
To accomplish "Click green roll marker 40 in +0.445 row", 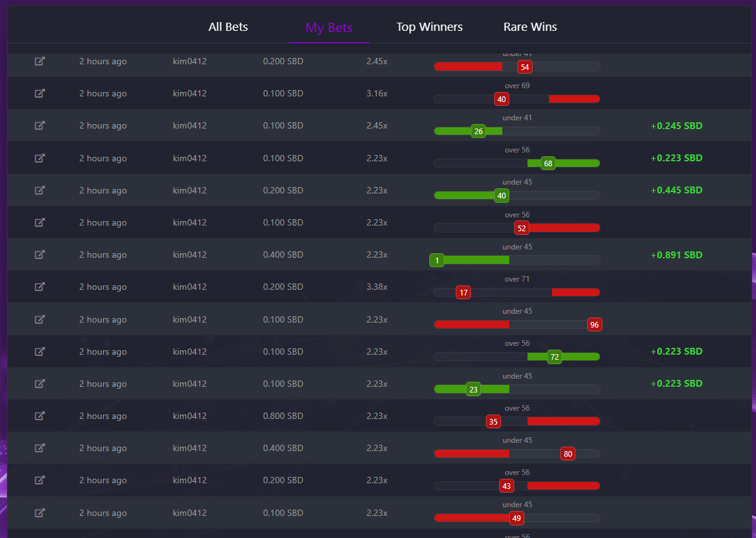I will pyautogui.click(x=501, y=196).
